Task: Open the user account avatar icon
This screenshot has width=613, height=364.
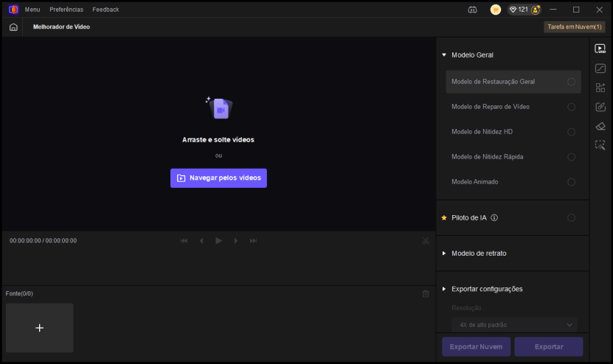Action: [536, 10]
